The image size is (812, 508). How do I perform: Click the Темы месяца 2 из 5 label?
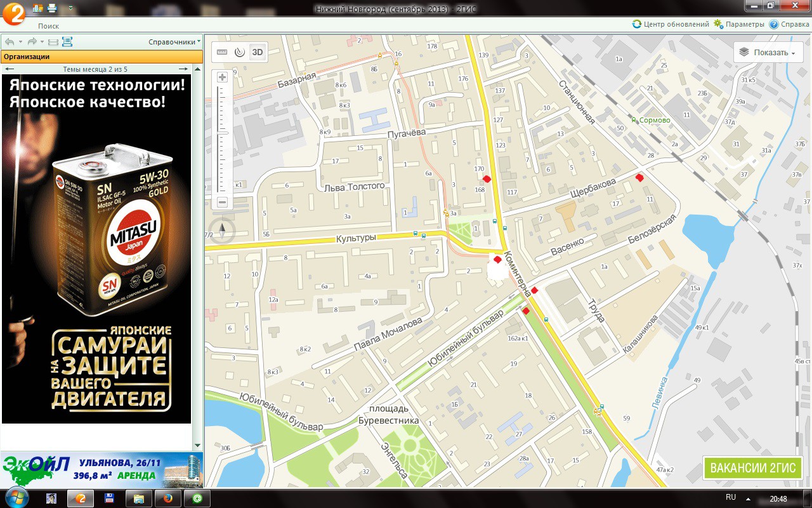95,69
